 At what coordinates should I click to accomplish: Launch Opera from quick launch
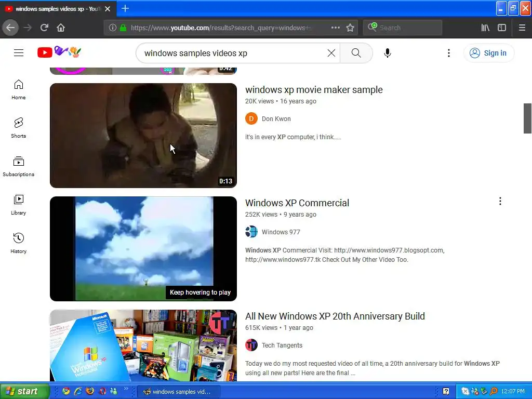tap(102, 391)
